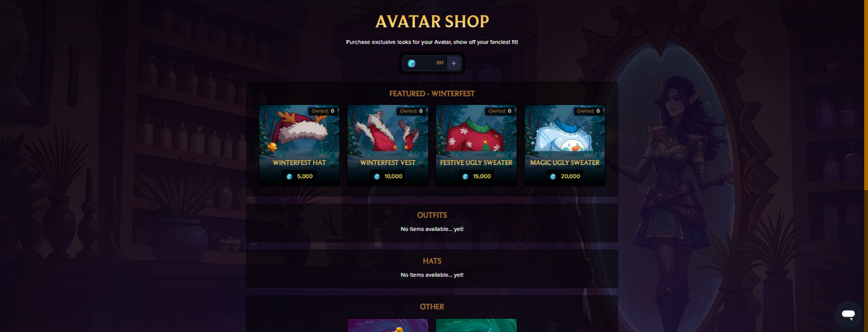Viewport: 868px width, 332px height.
Task: Click the Featured - Winterfest section heading
Action: [432, 94]
